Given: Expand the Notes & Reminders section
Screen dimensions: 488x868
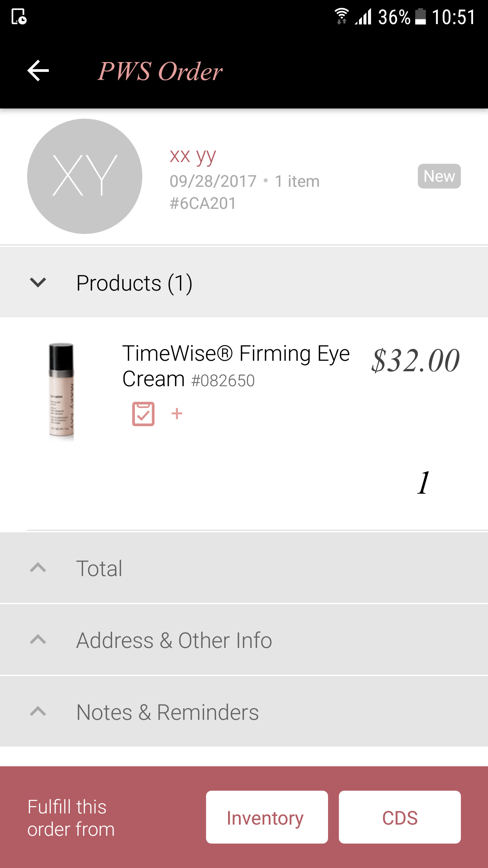Looking at the screenshot, I should [x=244, y=712].
